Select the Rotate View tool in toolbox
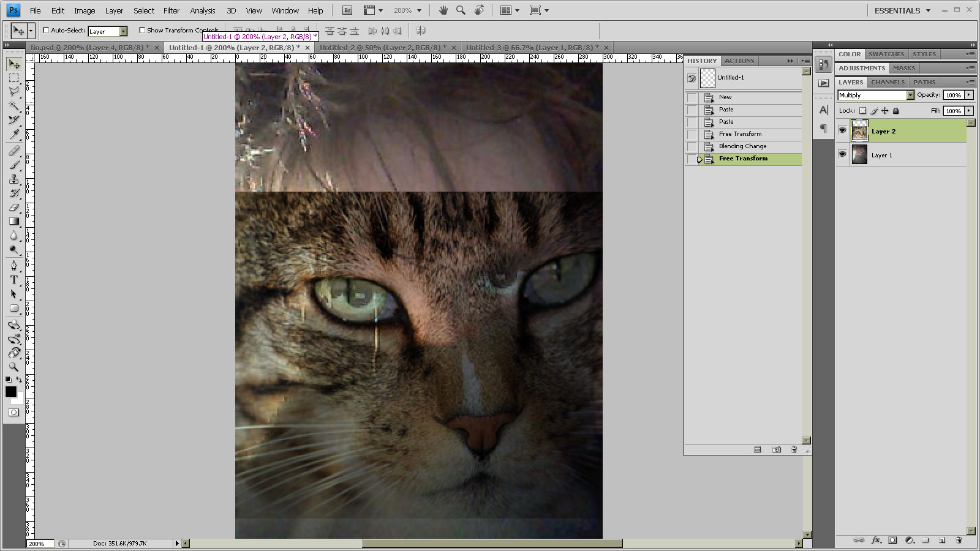The height and width of the screenshot is (551, 980). pyautogui.click(x=14, y=353)
